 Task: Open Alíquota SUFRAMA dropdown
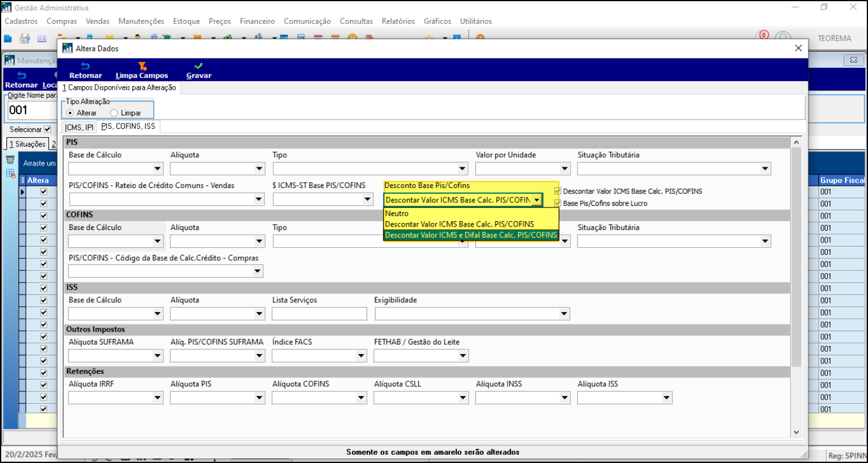tap(157, 356)
